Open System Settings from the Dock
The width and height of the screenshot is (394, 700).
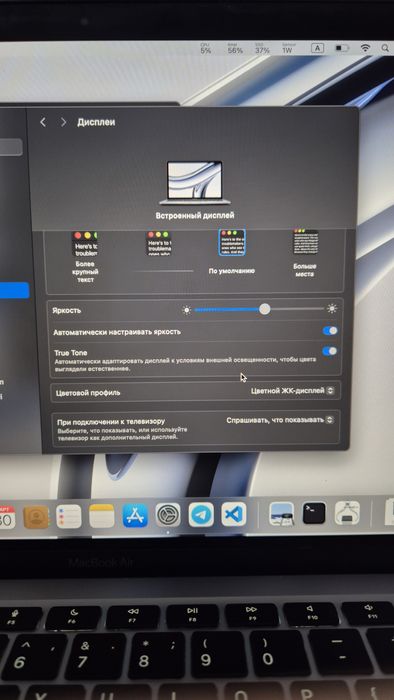[168, 515]
